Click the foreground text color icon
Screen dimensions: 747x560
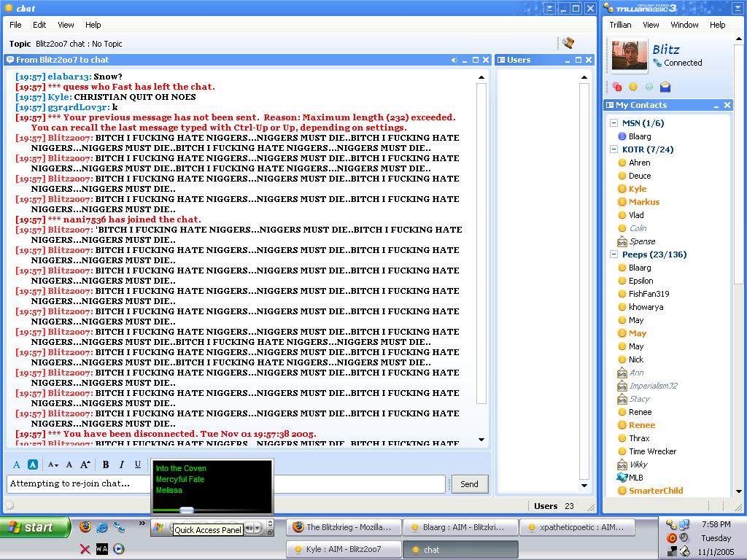(17, 464)
